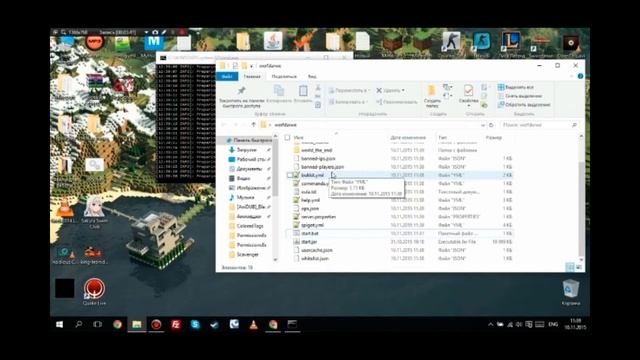Click the Вставить clipboard icon in the ribbon
This screenshot has height=360, width=640.
point(303,91)
